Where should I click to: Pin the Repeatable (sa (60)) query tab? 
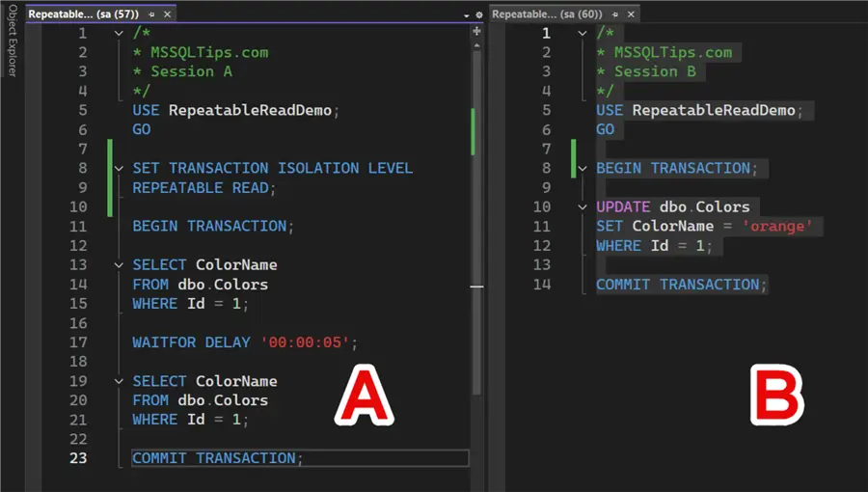[x=615, y=14]
